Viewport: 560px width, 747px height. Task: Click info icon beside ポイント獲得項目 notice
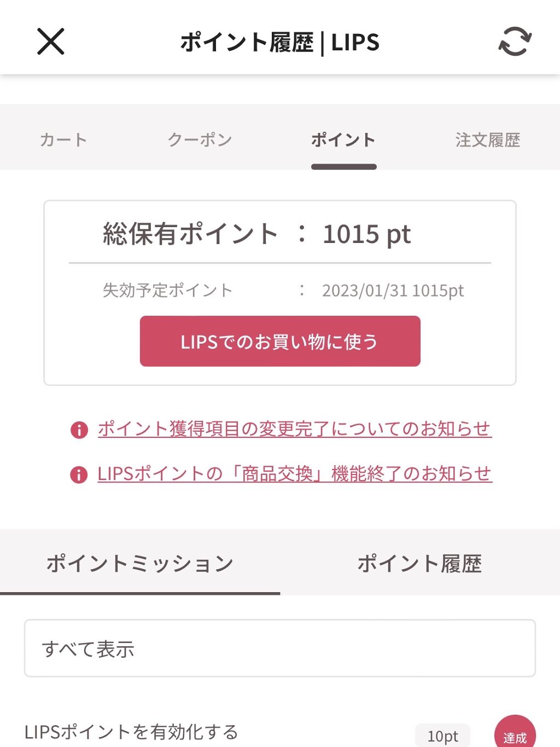pyautogui.click(x=79, y=430)
